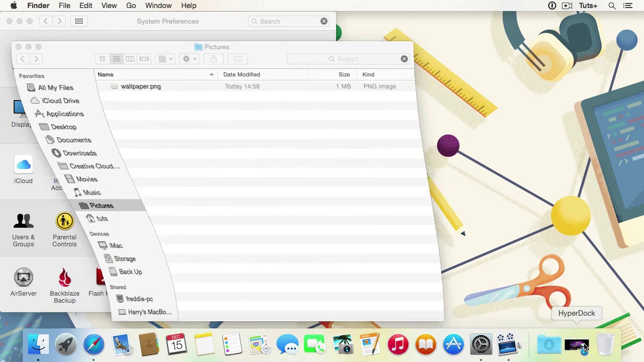644x362 pixels.
Task: Open Trash in the Dock
Action: [x=606, y=345]
